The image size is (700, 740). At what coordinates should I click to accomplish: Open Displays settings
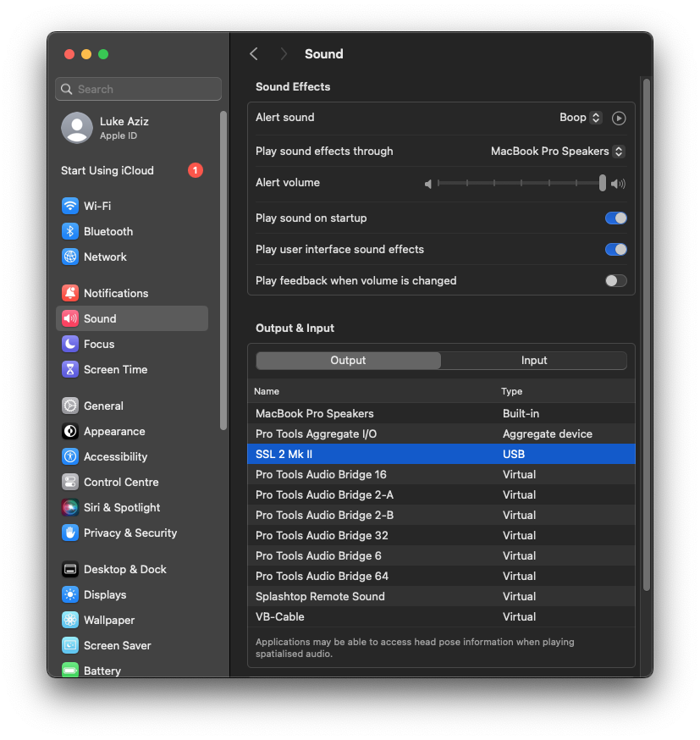click(x=132, y=595)
